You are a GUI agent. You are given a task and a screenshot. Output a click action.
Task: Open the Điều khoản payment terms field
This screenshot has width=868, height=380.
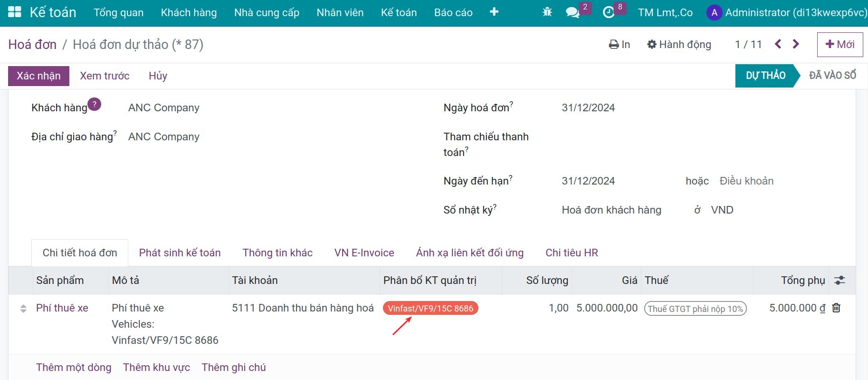pos(746,181)
